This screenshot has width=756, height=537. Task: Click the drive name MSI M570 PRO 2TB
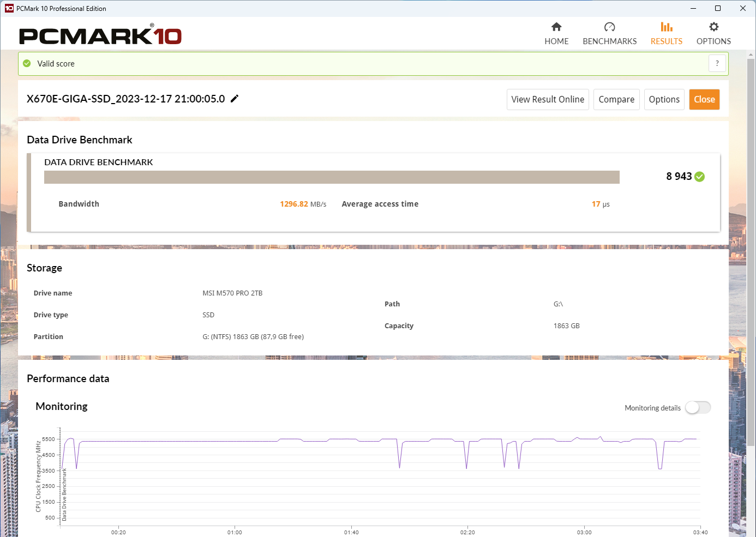click(x=232, y=293)
